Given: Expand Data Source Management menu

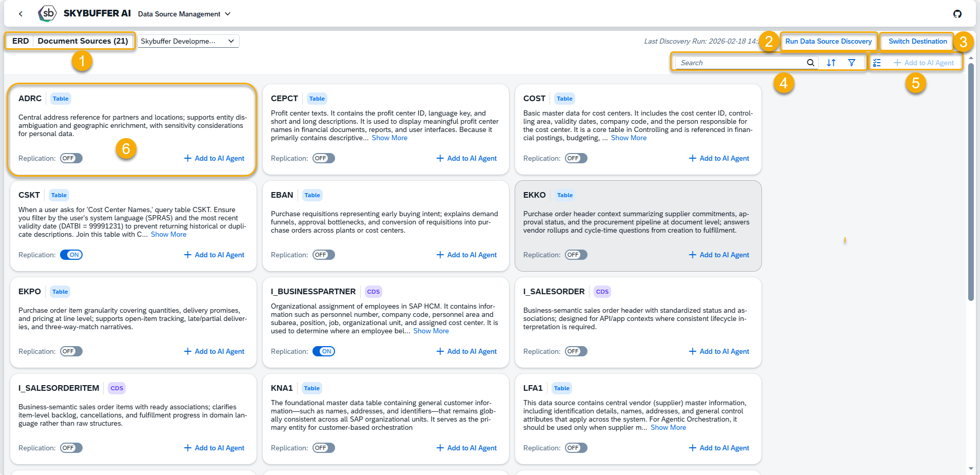Looking at the screenshot, I should [227, 14].
